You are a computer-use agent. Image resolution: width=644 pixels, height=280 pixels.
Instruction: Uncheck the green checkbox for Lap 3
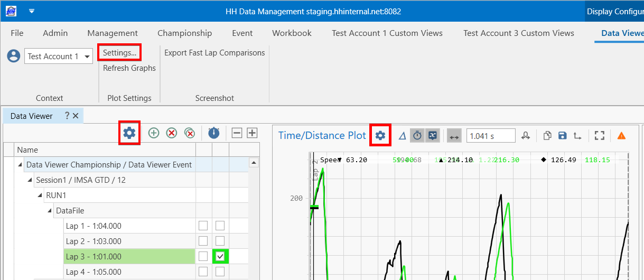pos(220,257)
